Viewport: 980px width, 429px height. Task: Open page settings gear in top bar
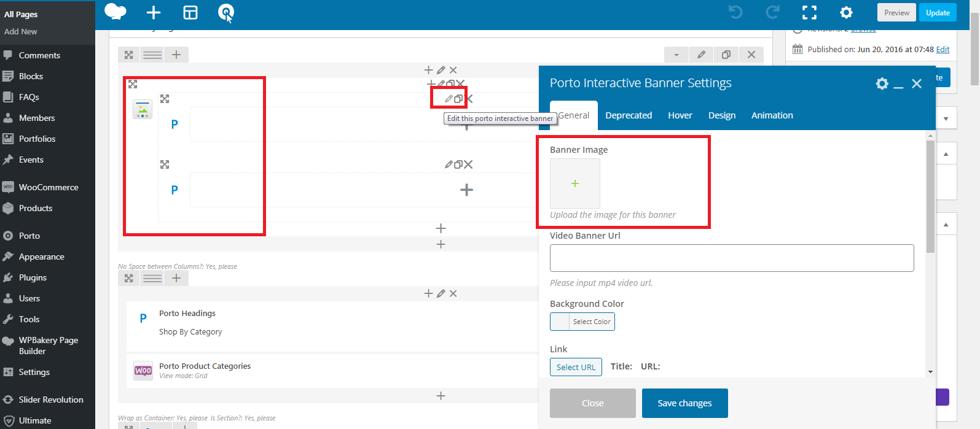(x=846, y=12)
